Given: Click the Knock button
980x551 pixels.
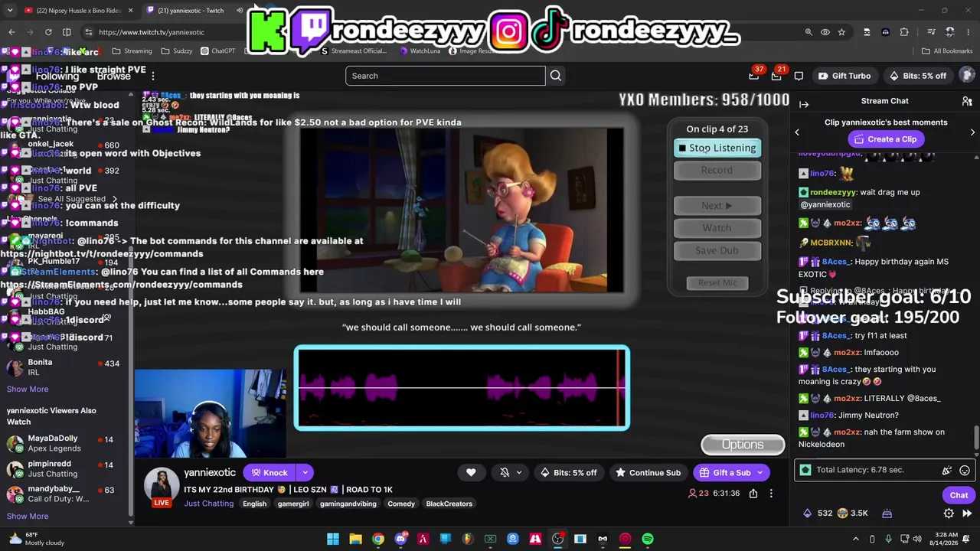Looking at the screenshot, I should click(x=269, y=473).
